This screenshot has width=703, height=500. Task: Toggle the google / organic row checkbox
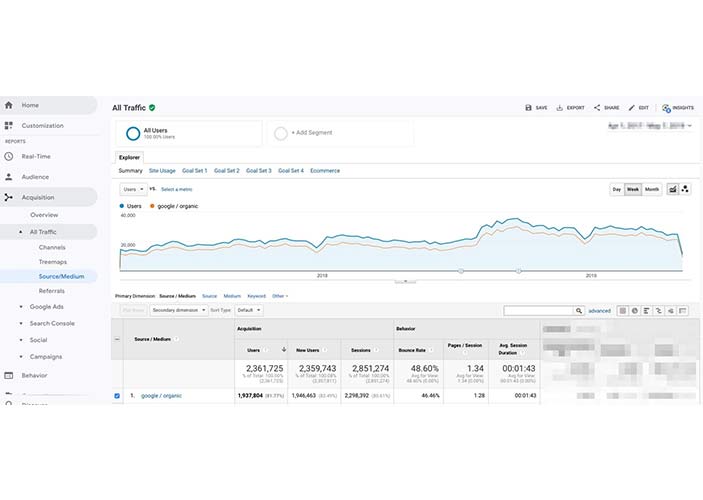coord(117,396)
